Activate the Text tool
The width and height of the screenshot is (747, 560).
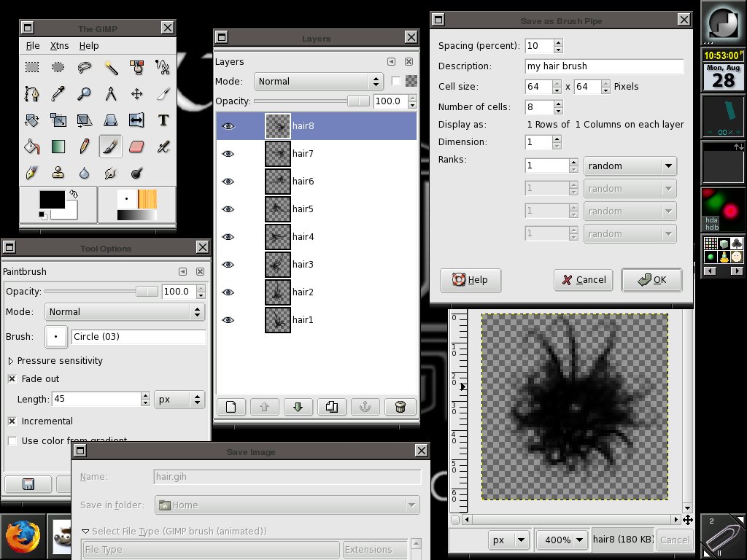(163, 120)
